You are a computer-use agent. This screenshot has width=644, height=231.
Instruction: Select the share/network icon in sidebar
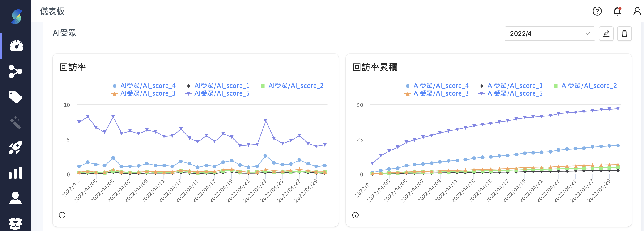(x=15, y=72)
